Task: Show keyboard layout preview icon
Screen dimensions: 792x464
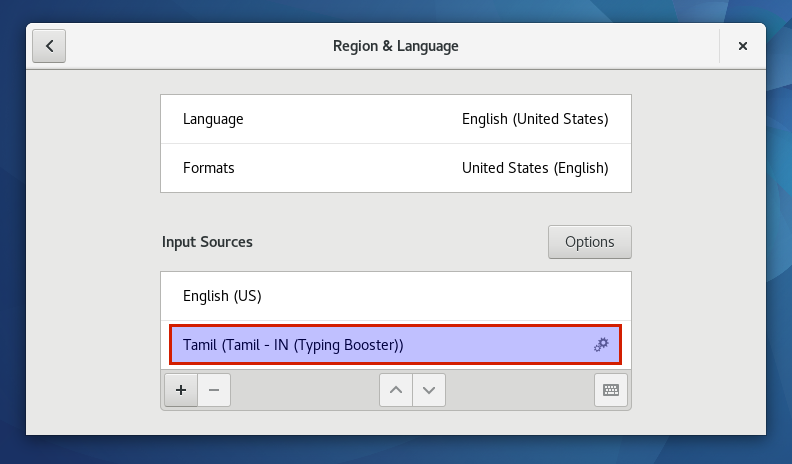Action: point(611,390)
